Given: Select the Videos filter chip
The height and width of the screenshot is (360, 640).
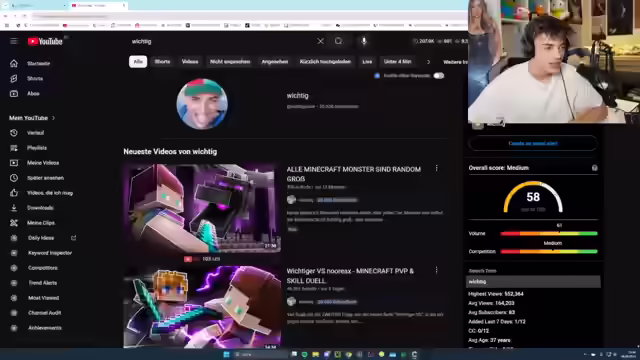Looking at the screenshot, I should point(190,62).
